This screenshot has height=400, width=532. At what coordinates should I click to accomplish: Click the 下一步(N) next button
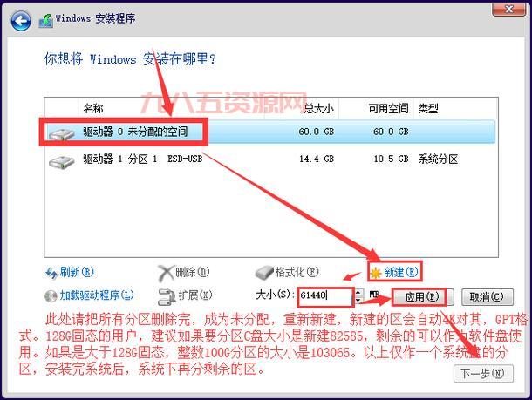[483, 374]
